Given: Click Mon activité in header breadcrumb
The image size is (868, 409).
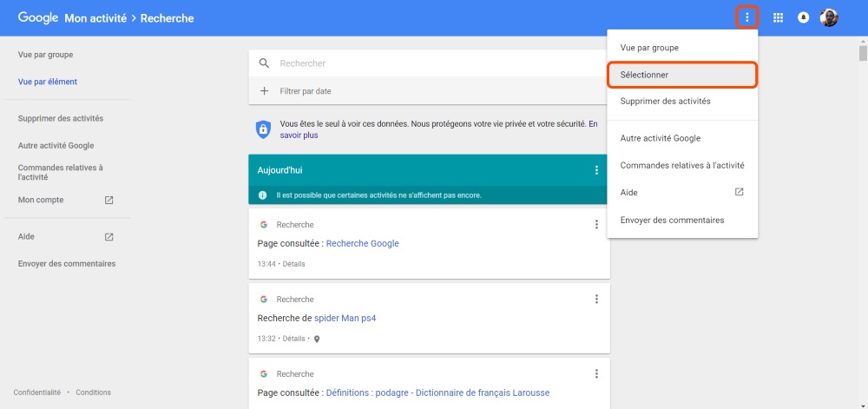Looking at the screenshot, I should click(x=95, y=18).
